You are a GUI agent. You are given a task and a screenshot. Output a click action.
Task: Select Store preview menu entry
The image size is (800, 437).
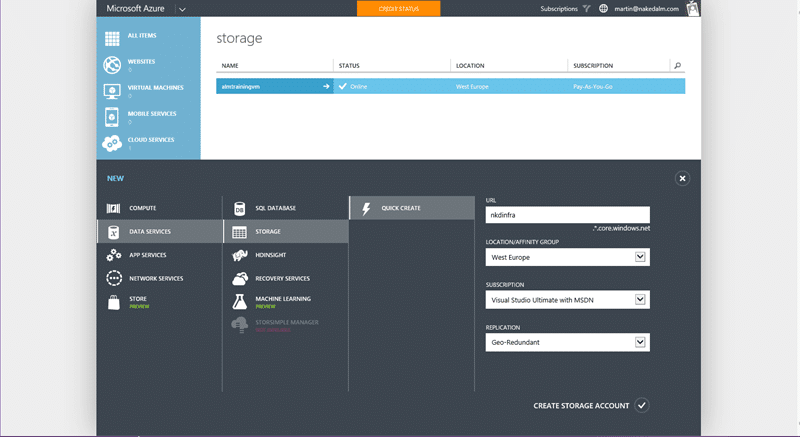[159, 302]
